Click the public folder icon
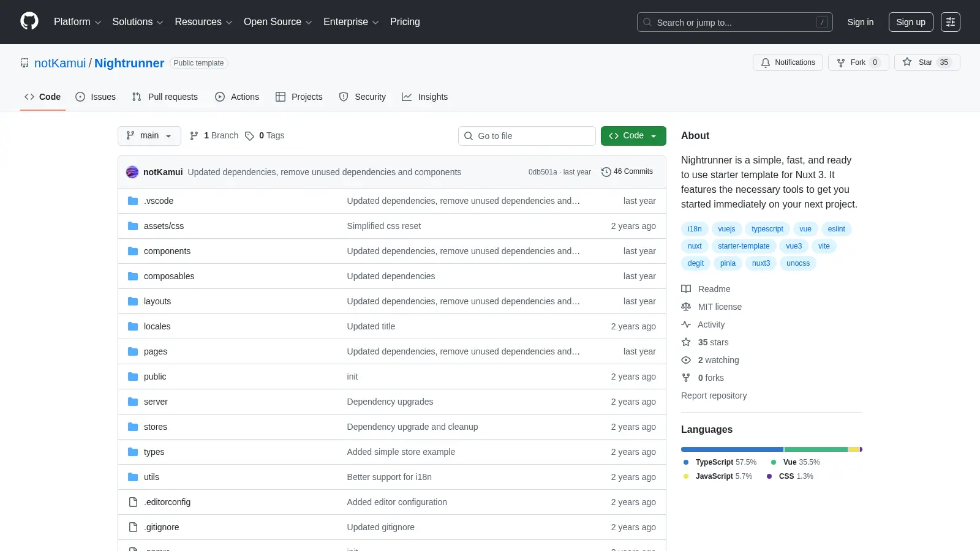Viewport: 980px width, 551px height. (x=133, y=377)
